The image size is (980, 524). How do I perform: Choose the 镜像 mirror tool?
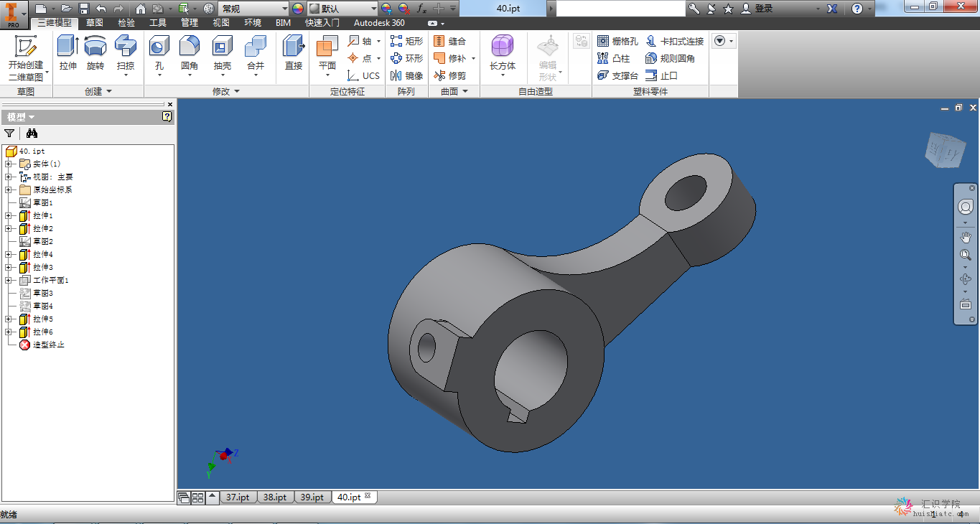click(x=406, y=75)
